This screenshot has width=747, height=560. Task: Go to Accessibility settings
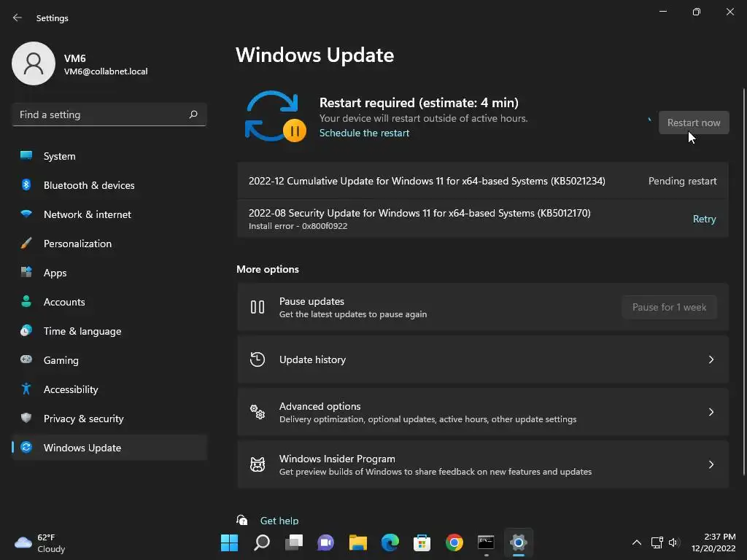tap(109, 389)
